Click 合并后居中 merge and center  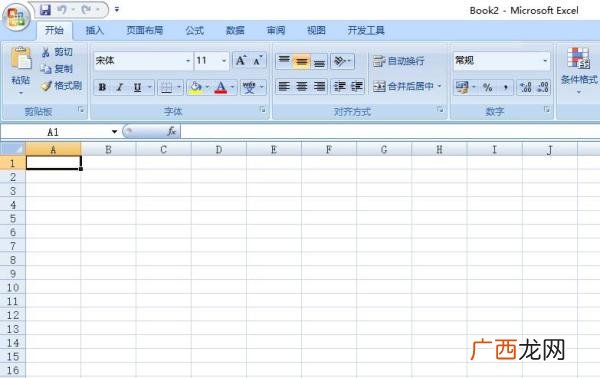pos(403,86)
